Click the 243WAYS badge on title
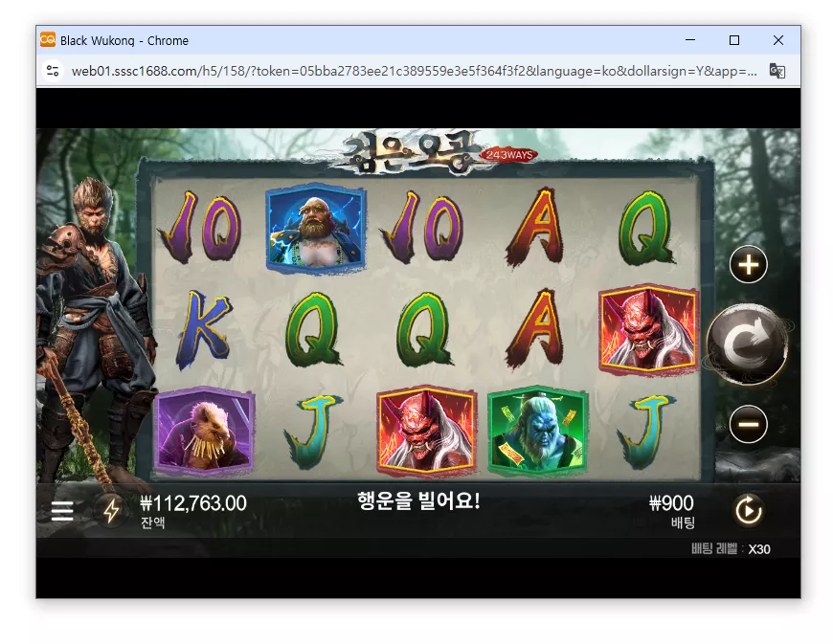Screen dimensions: 833x644 click(x=509, y=154)
